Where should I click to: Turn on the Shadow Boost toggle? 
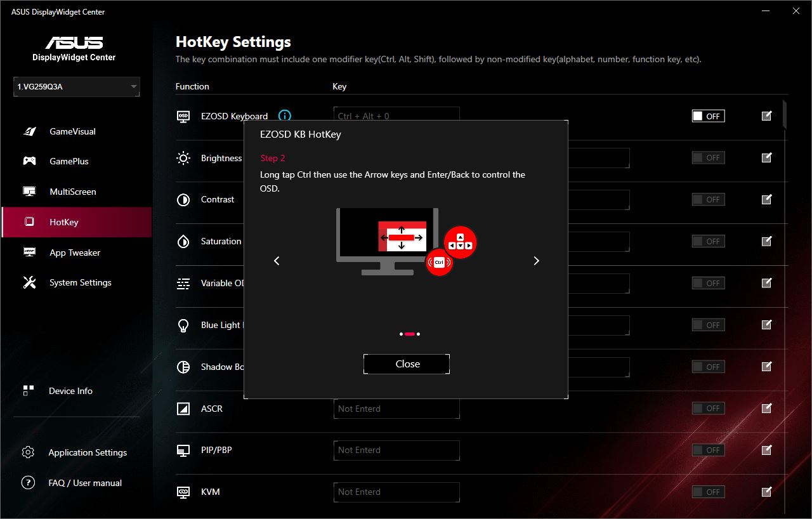(x=708, y=367)
